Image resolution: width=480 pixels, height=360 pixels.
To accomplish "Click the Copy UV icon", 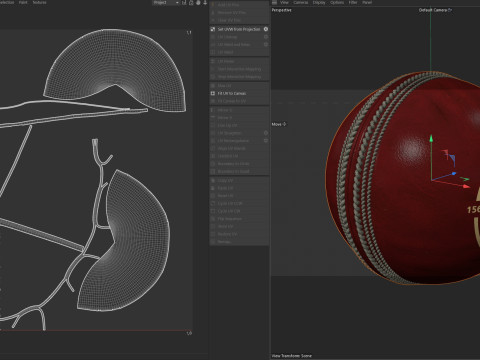I will pos(213,180).
